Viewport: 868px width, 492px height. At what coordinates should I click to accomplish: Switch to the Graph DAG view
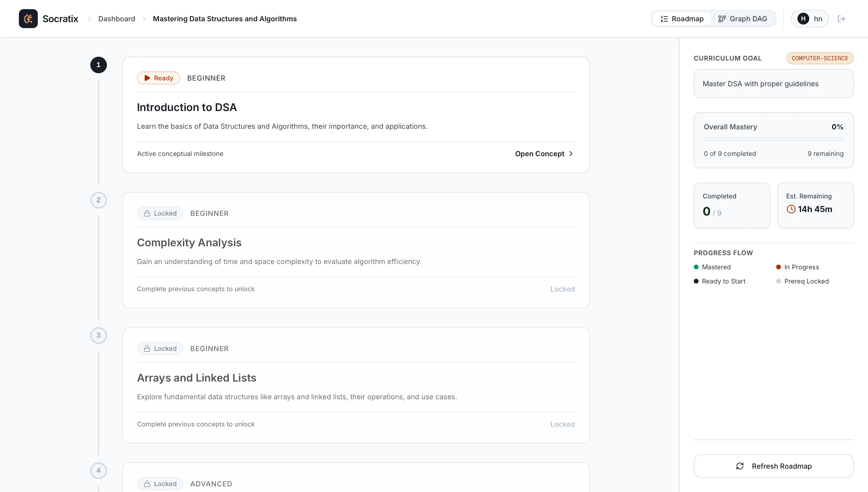(742, 19)
